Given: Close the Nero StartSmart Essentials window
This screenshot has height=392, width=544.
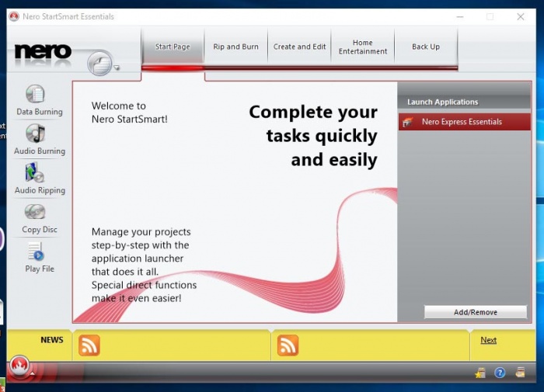Looking at the screenshot, I should (x=521, y=16).
